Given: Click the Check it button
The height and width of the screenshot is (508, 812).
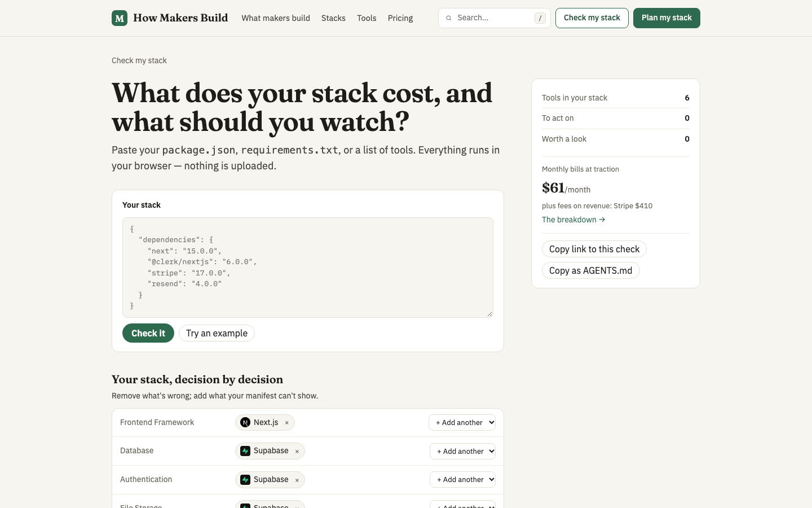Looking at the screenshot, I should [x=148, y=333].
